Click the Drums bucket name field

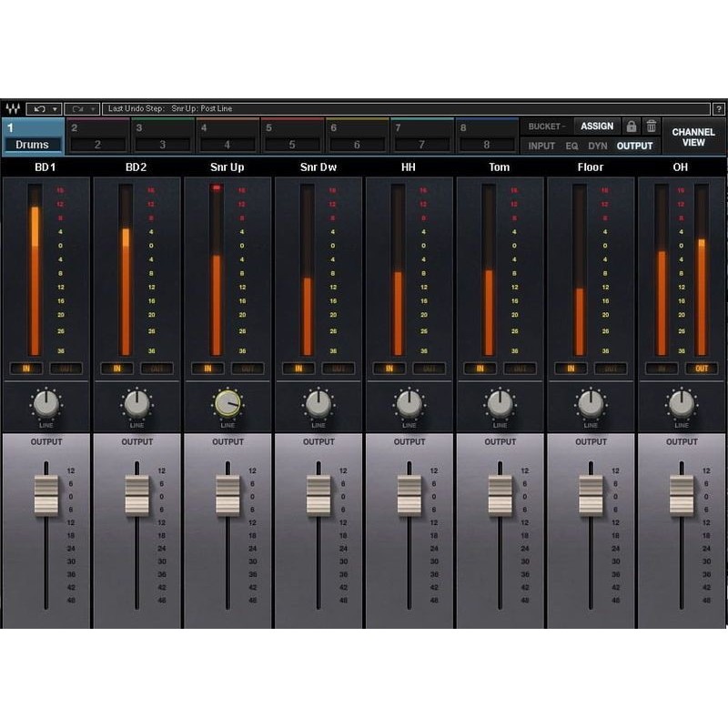pos(34,144)
